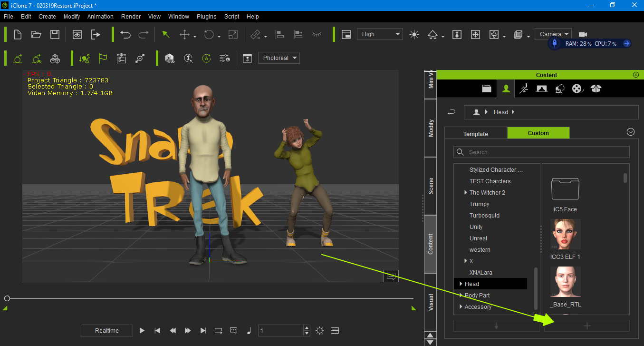Expand the Body Part tree node
This screenshot has height=346, width=644.
click(x=461, y=296)
